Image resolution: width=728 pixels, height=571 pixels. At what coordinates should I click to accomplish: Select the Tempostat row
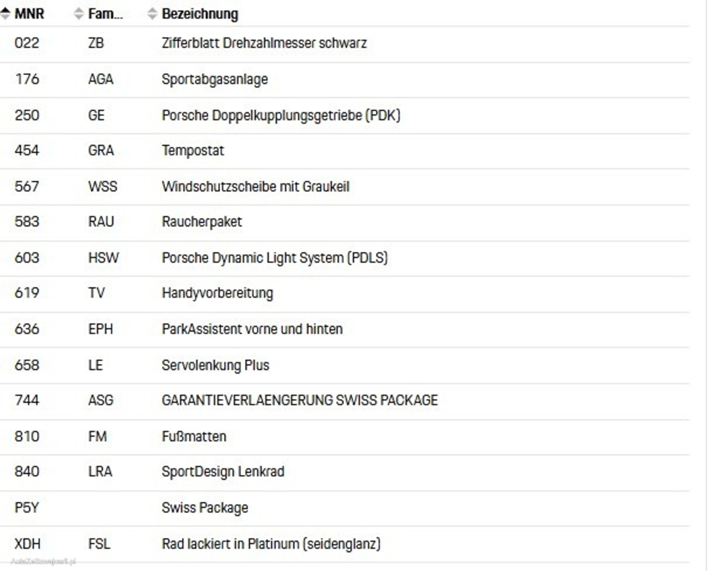coord(345,151)
